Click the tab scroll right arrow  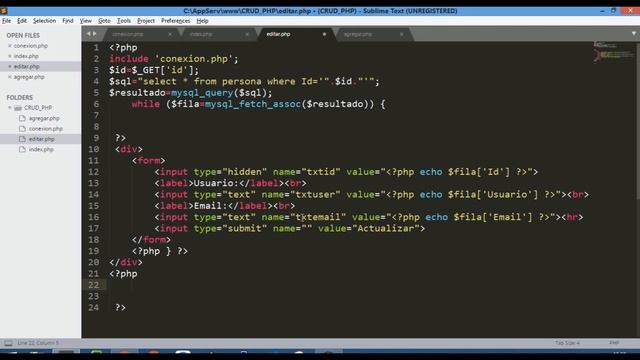click(95, 34)
